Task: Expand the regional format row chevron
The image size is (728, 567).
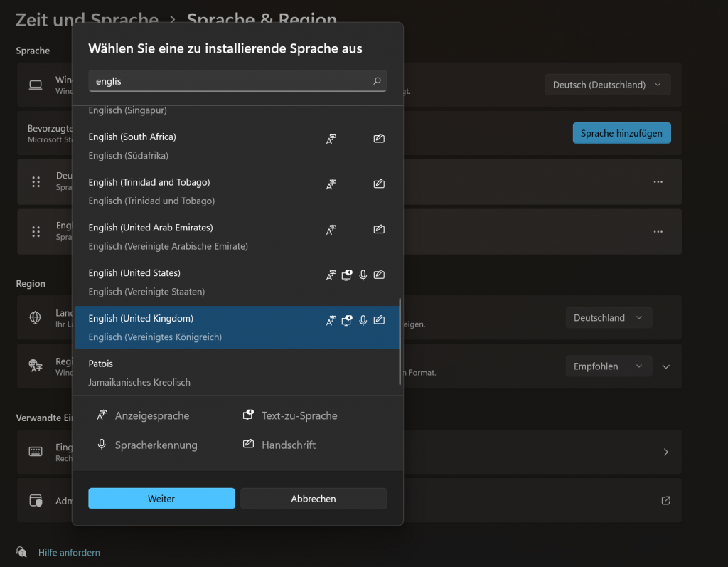Action: [x=665, y=366]
